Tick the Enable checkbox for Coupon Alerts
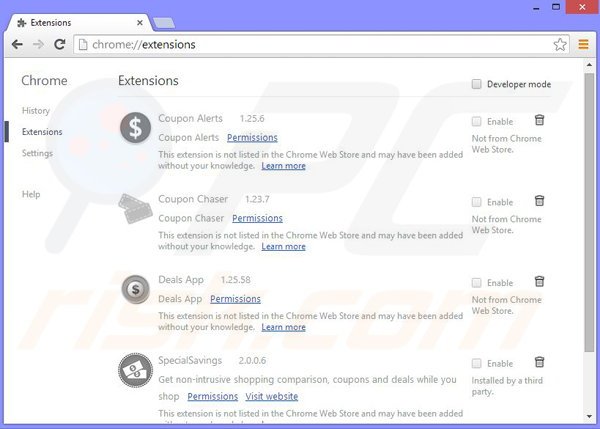Screen dimensions: 600x429 (476, 121)
